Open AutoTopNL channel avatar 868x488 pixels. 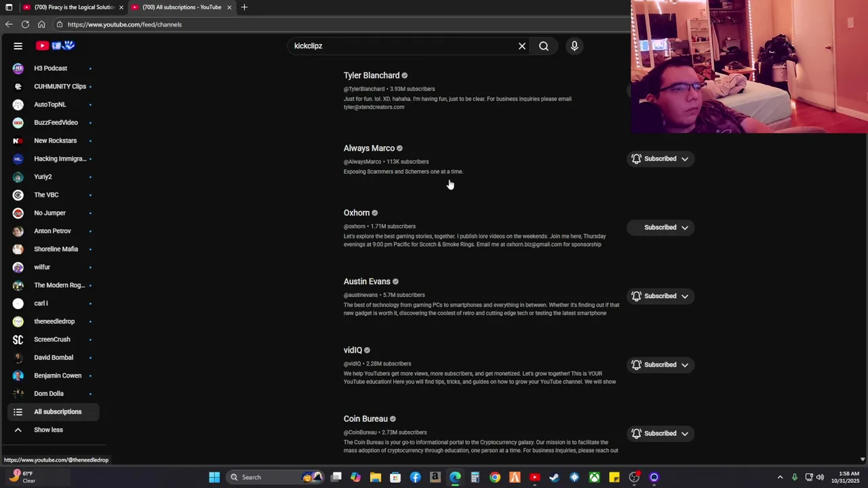point(18,104)
